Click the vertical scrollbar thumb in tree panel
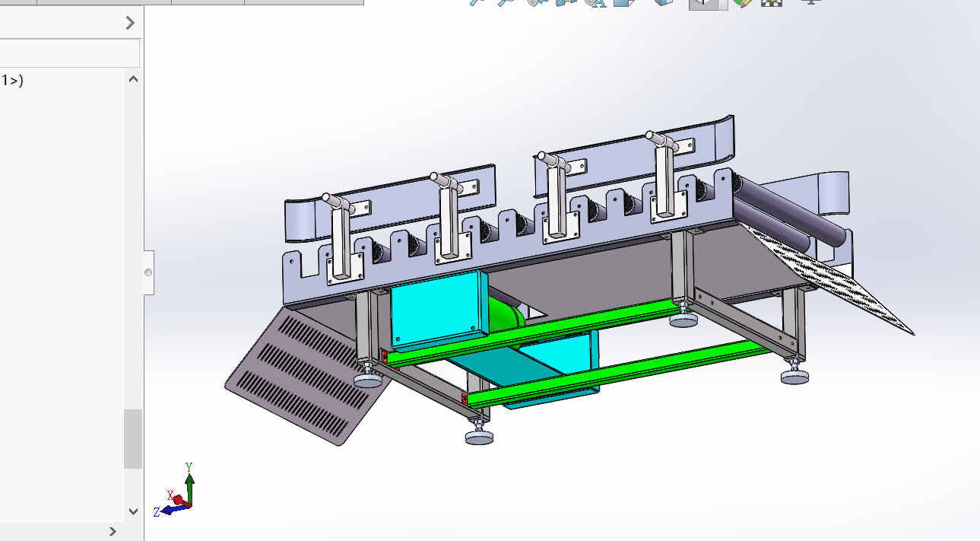 coord(133,439)
